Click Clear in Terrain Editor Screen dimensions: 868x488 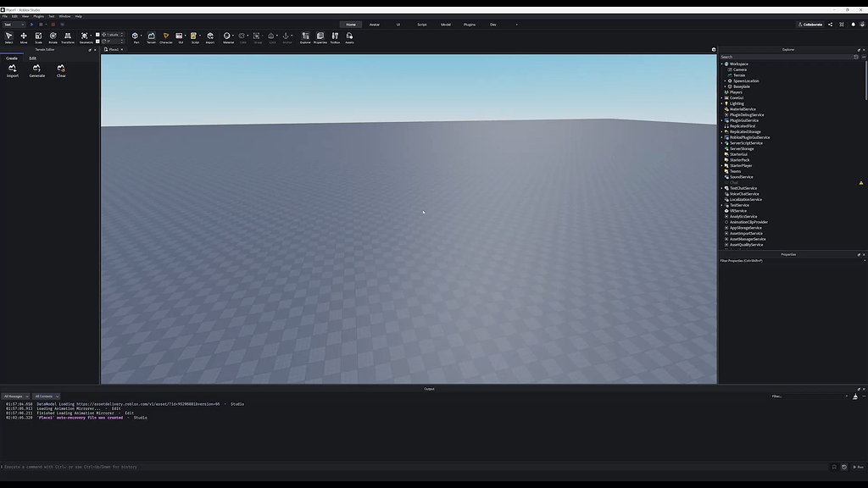(61, 71)
